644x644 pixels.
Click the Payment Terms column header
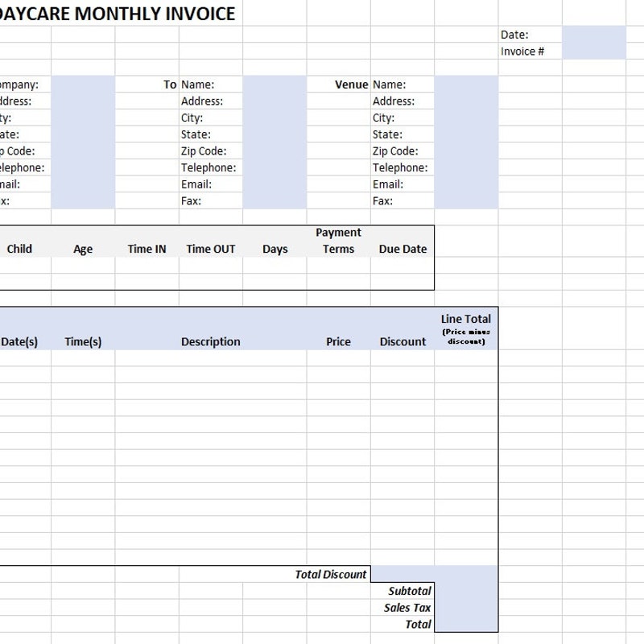337,241
